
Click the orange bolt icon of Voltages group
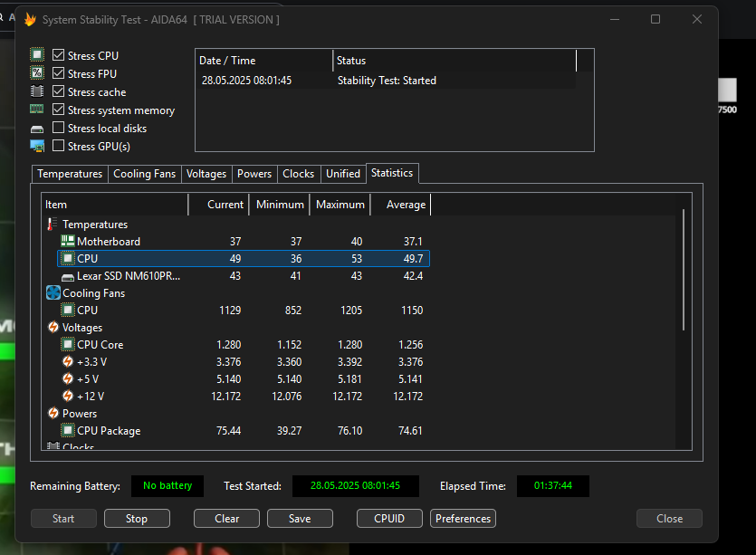(53, 328)
